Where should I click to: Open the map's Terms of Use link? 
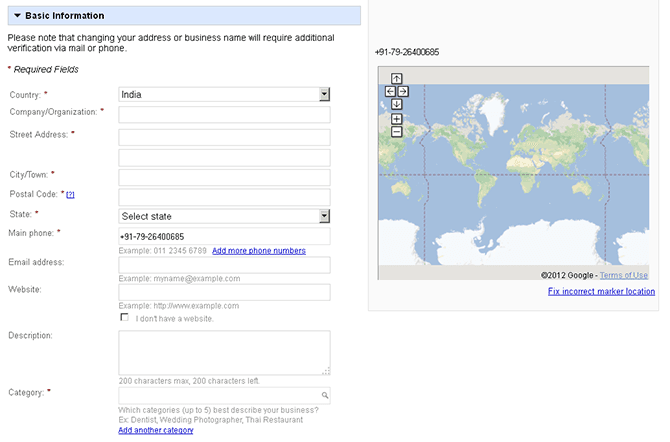click(x=623, y=275)
